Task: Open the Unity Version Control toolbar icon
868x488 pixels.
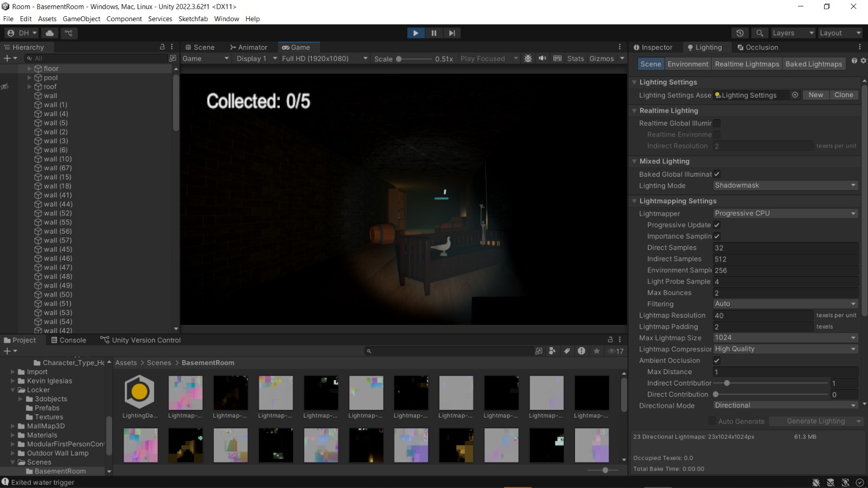Action: (68, 33)
